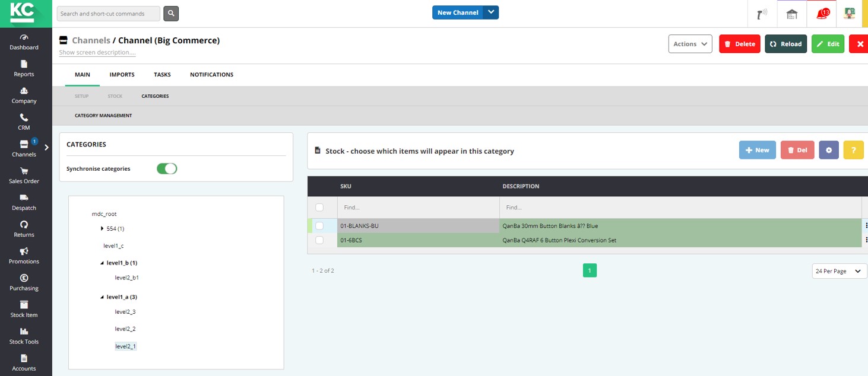Open the Actions dropdown
The height and width of the screenshot is (376, 868).
[x=690, y=44]
